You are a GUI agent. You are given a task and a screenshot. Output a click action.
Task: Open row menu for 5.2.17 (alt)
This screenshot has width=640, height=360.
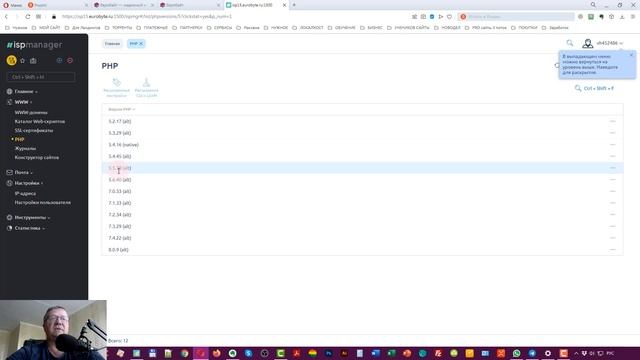click(x=613, y=121)
